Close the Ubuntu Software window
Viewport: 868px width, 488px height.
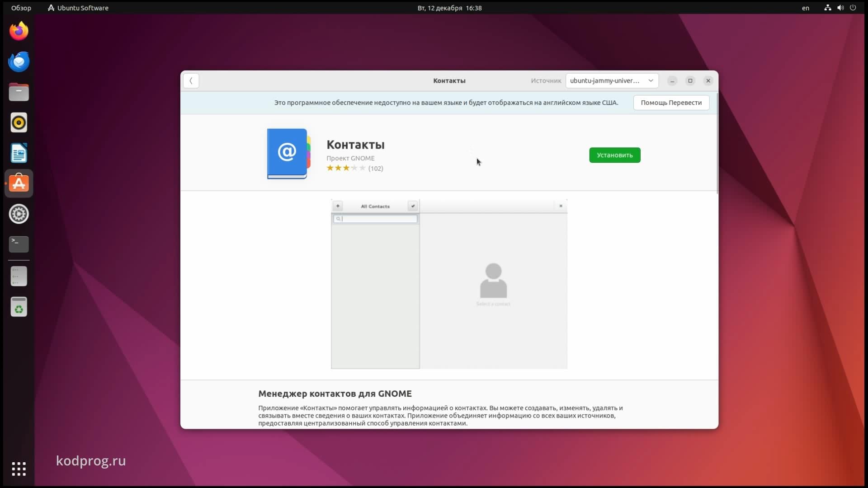(708, 81)
